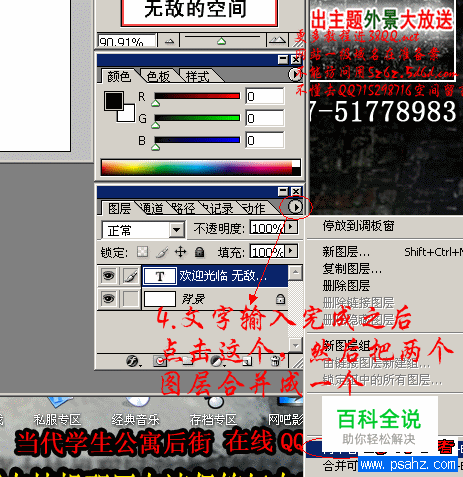Switch to the 动作 actions tab
Screen dimensions: 463x477
coord(254,209)
